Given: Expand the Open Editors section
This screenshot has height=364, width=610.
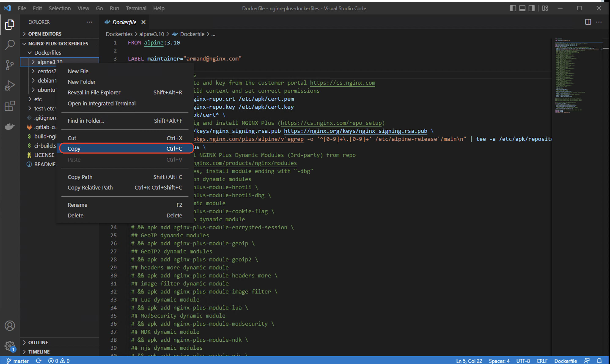Looking at the screenshot, I should (x=59, y=34).
